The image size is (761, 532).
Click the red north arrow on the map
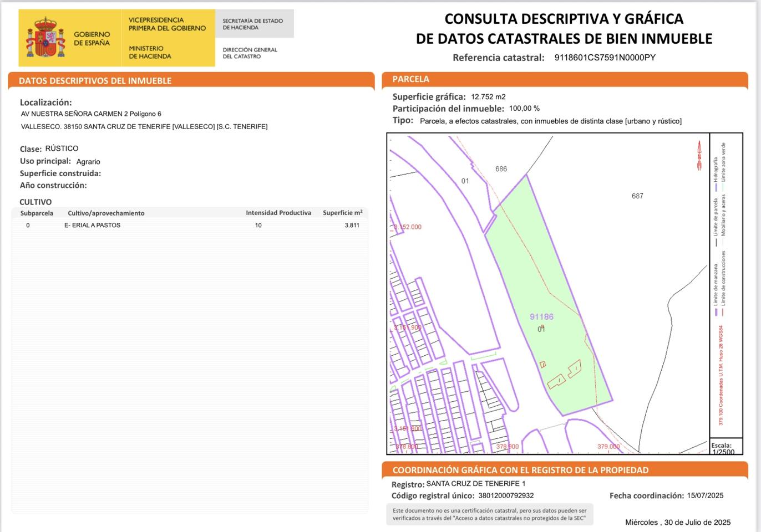699,156
